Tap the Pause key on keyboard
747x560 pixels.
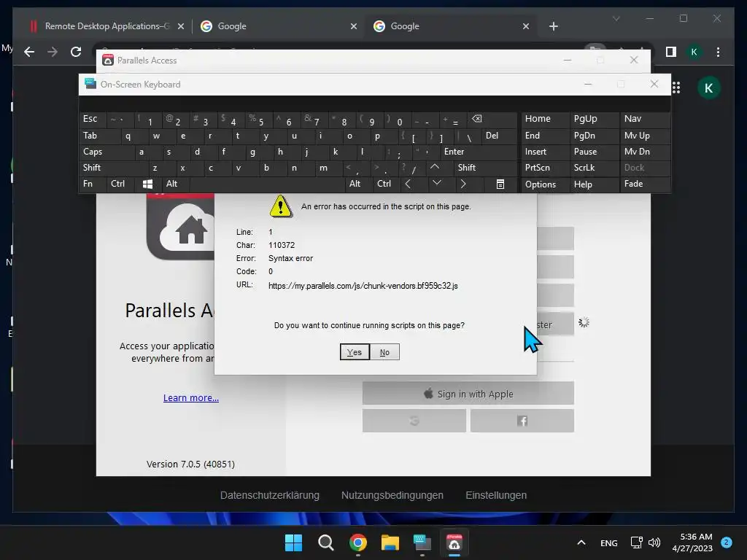(595, 152)
